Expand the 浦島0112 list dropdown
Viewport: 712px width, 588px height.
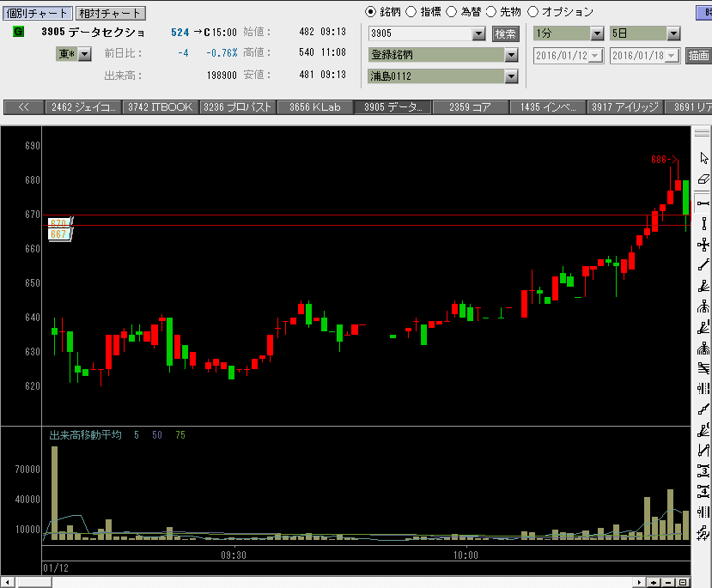click(x=511, y=76)
